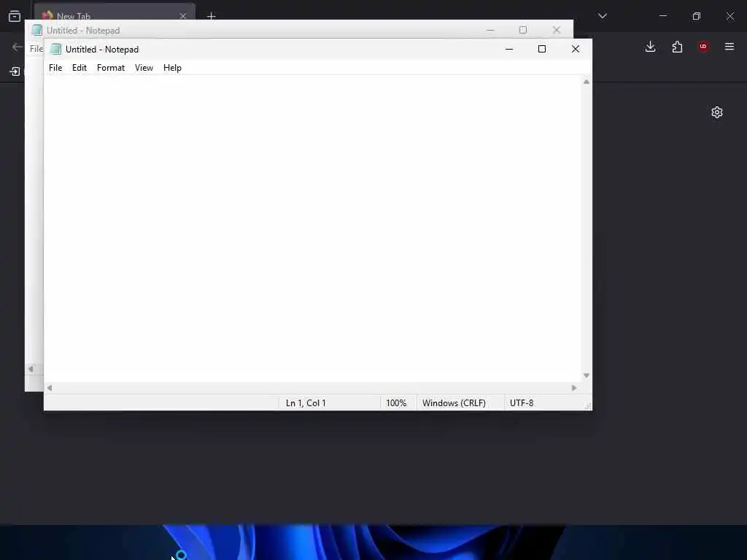This screenshot has height=560, width=747.
Task: Restore down the browser window
Action: pos(697,16)
